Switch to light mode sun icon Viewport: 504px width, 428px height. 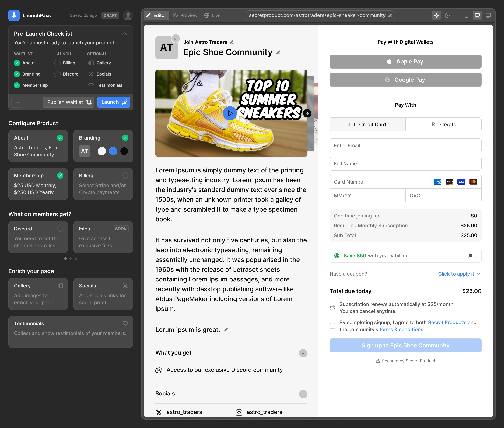[436, 15]
